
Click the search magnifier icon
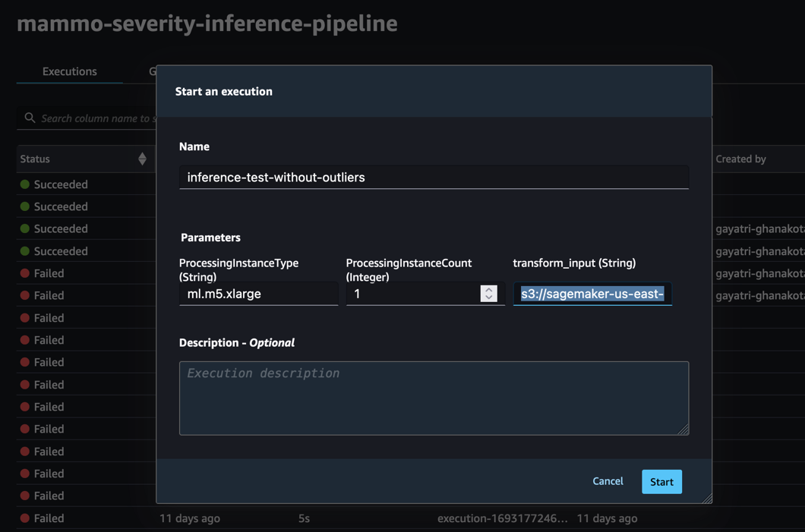(30, 118)
